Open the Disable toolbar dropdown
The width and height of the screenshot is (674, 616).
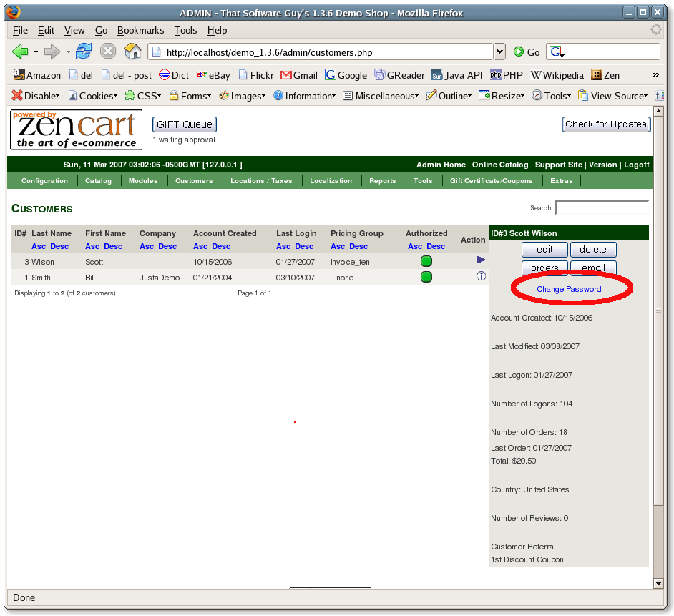[x=36, y=96]
